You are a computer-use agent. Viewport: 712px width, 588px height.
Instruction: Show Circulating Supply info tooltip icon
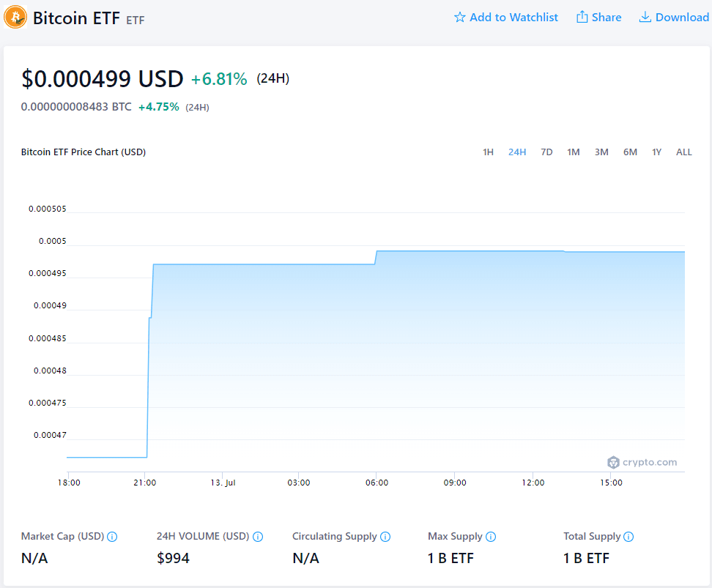pyautogui.click(x=385, y=537)
